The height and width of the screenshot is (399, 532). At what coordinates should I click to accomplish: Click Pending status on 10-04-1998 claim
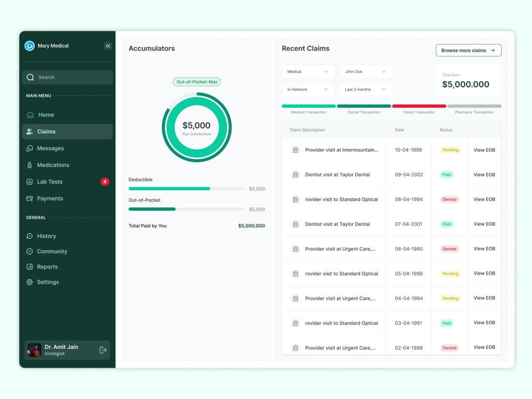(x=450, y=150)
